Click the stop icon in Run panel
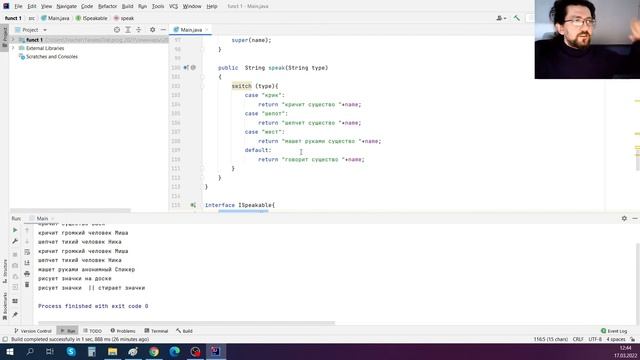Screen dimensions: 640x360 15,255
